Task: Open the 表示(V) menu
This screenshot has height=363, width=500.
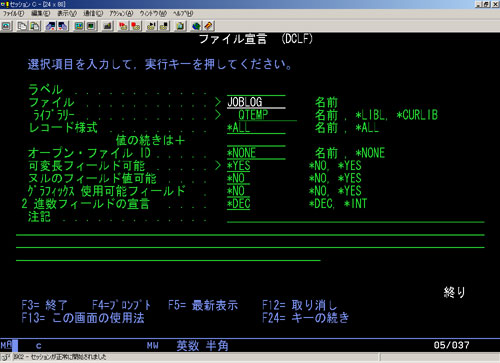Action: 67,14
